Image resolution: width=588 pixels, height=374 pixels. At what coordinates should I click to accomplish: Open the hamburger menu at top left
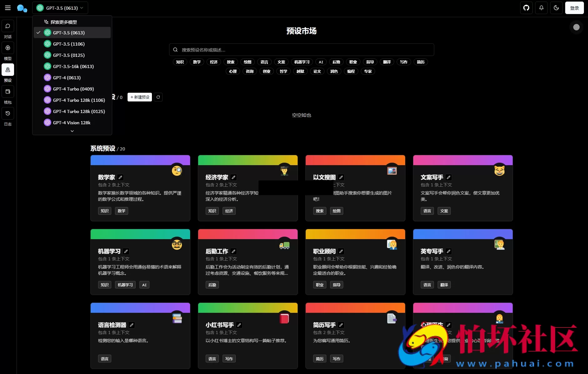coord(8,8)
